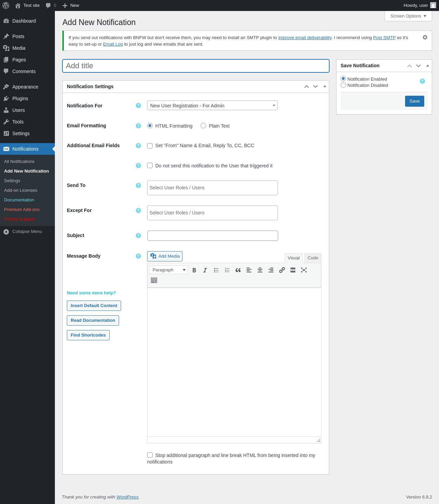Viewport: 439px width, 504px height.
Task: Open Plugins menu in sidebar
Action: [x=27, y=98]
